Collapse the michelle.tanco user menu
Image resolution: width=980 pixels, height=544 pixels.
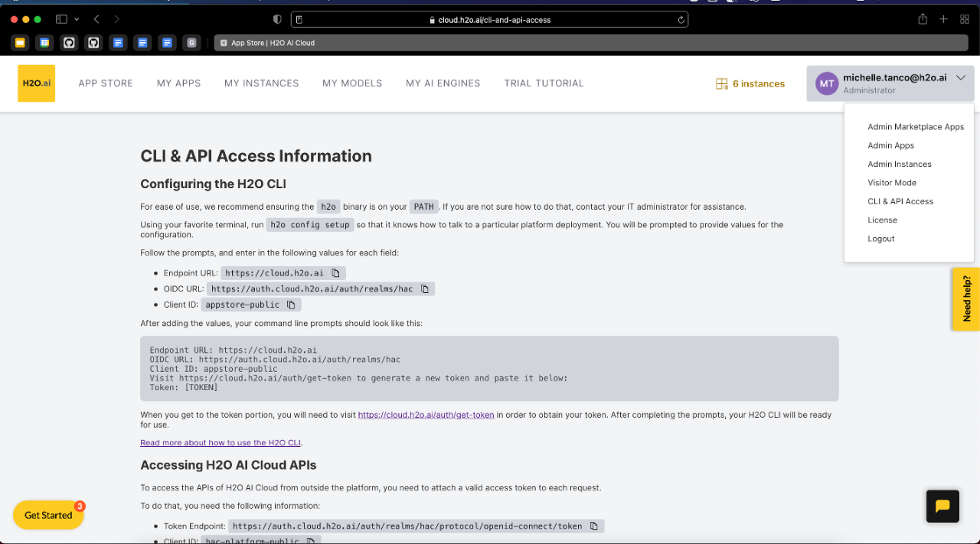coord(961,78)
